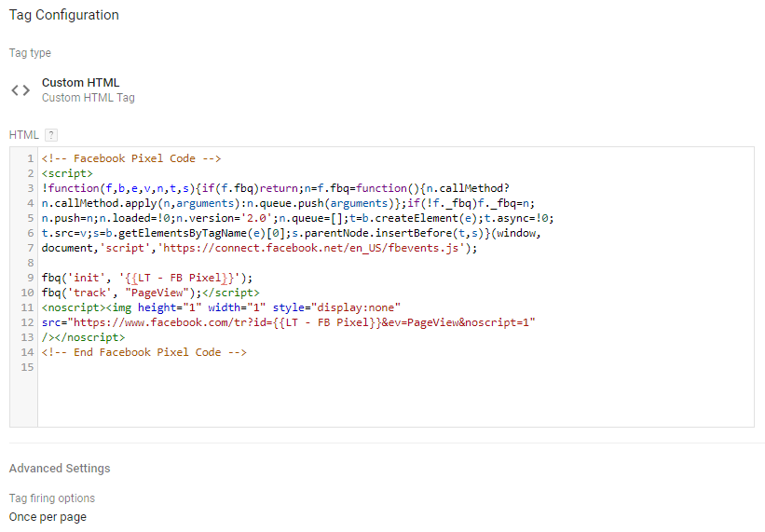
Task: Click the <noscript><img height line
Action: pos(221,307)
